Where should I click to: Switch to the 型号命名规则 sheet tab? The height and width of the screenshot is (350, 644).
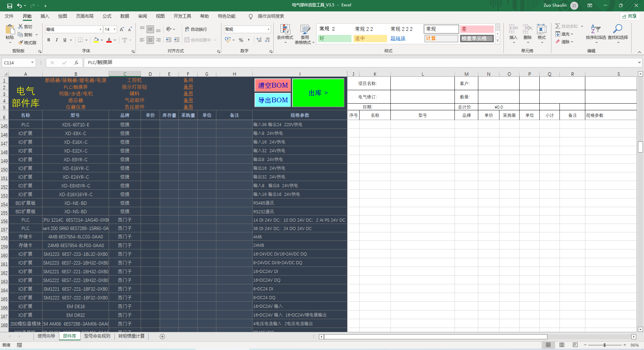click(x=97, y=336)
